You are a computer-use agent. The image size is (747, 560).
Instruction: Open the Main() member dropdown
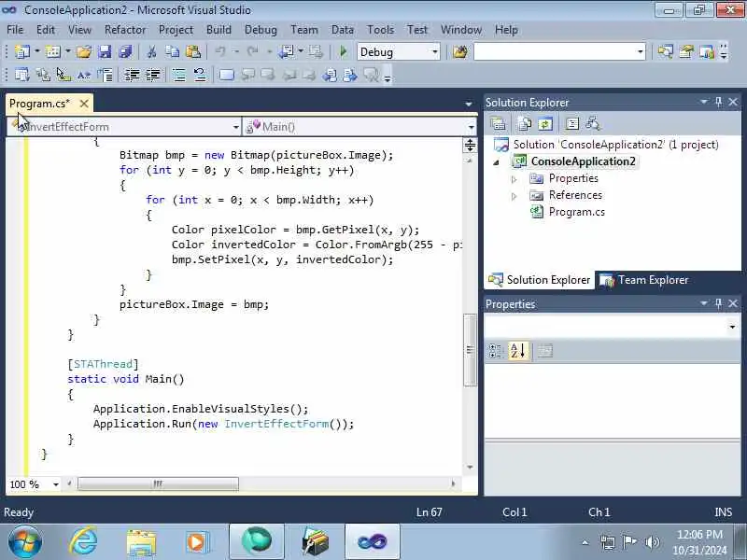(x=471, y=127)
